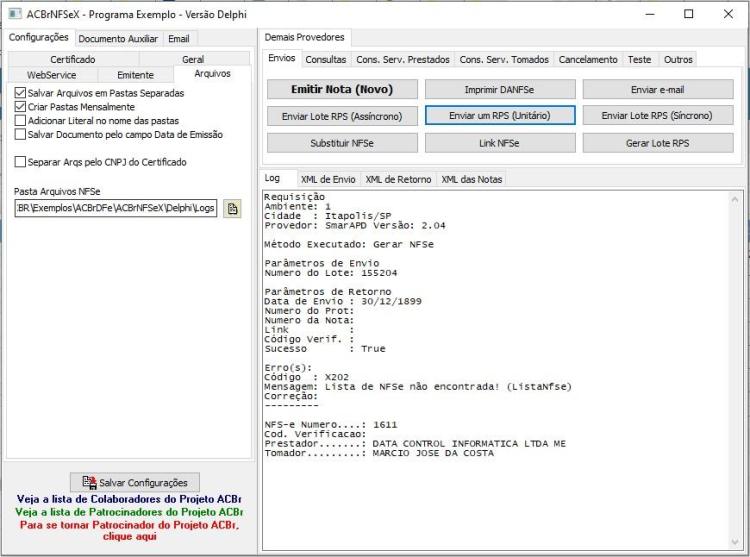This screenshot has height=557, width=750.
Task: Click the ACBrNFSeX app icon in title bar
Action: [x=15, y=14]
